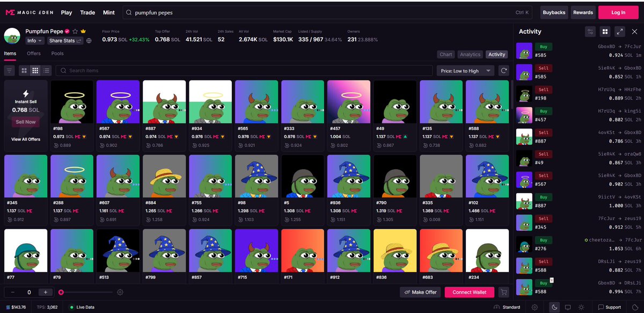Screen dimensions: 644x313
Task: Open Support chat
Action: [609, 307]
